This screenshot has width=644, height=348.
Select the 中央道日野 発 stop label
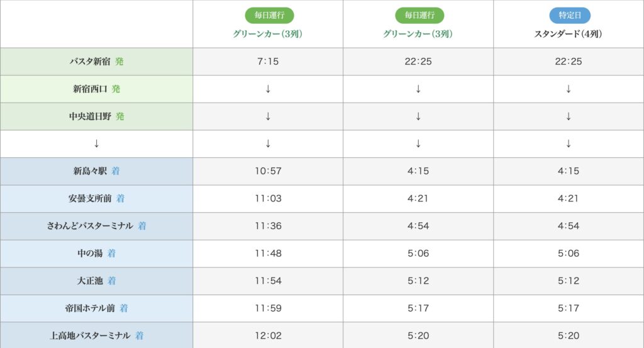(x=96, y=116)
